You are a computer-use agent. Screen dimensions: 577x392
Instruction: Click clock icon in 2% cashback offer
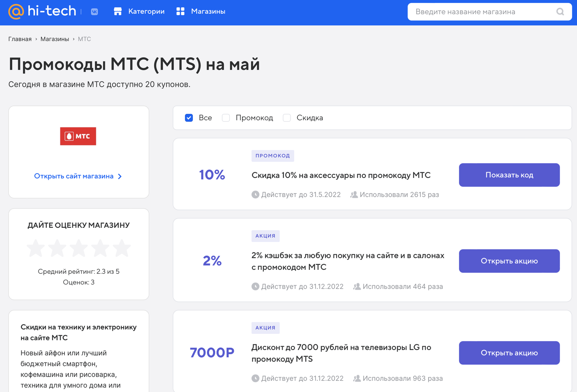coord(255,286)
